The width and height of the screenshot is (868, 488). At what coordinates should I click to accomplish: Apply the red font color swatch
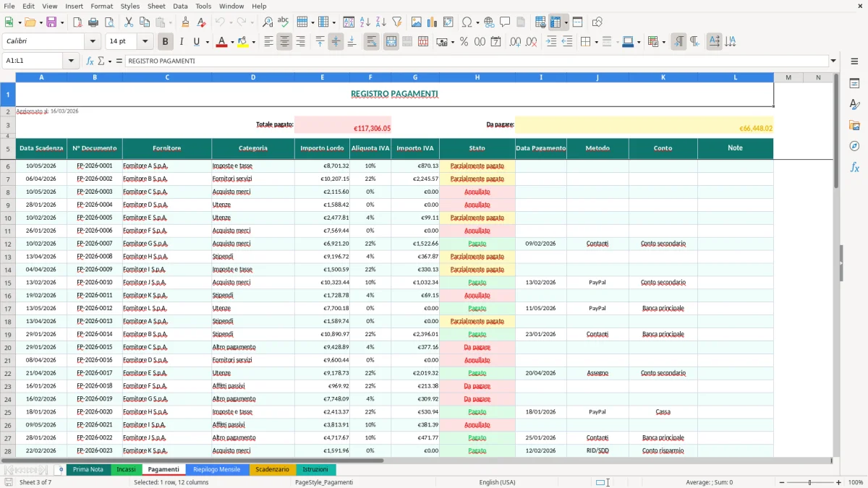point(221,42)
